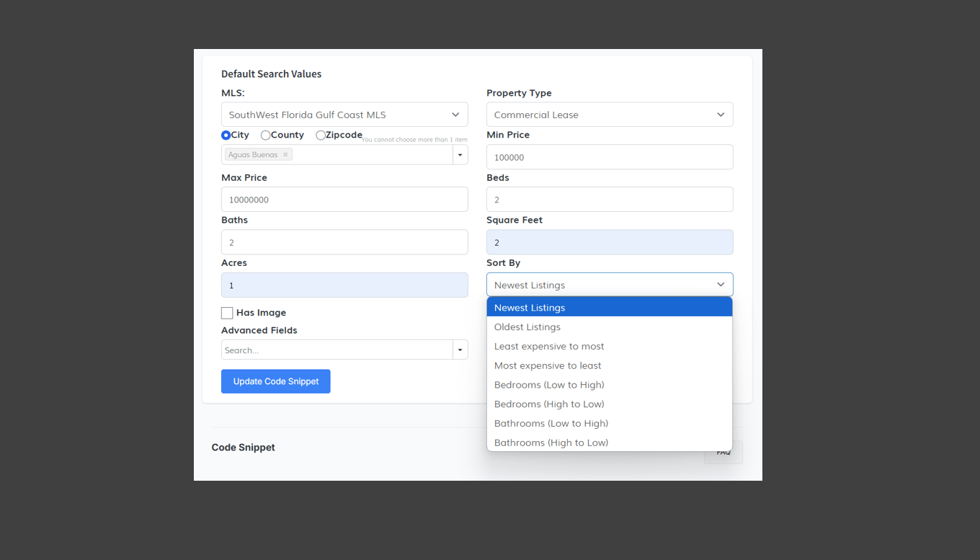
Task: Select the City radio button
Action: point(226,135)
